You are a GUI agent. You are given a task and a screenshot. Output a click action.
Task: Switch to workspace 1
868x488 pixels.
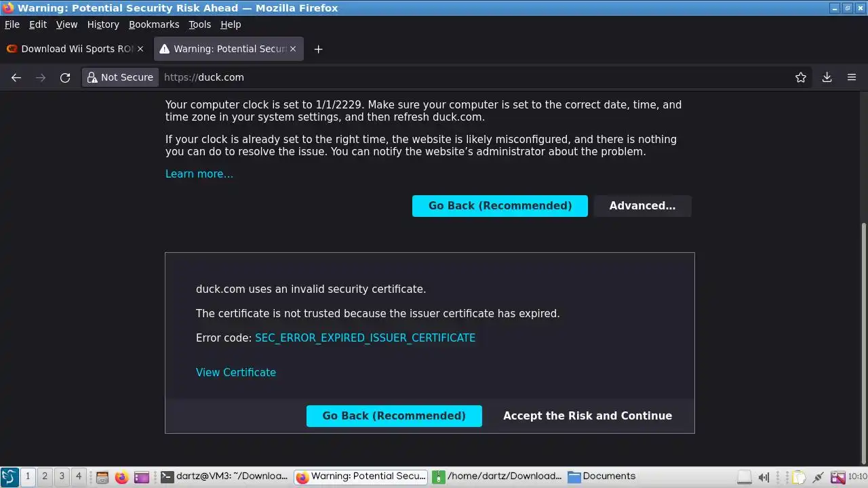click(x=28, y=476)
